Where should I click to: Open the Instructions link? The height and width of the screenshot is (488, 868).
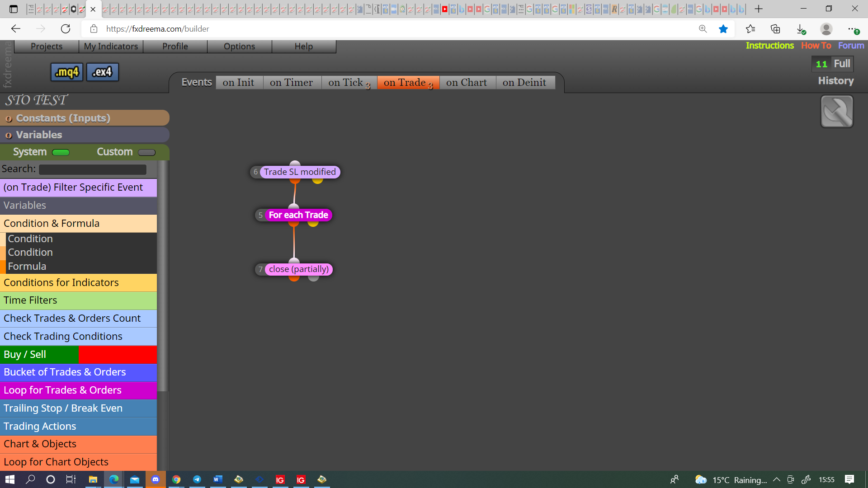pos(769,46)
